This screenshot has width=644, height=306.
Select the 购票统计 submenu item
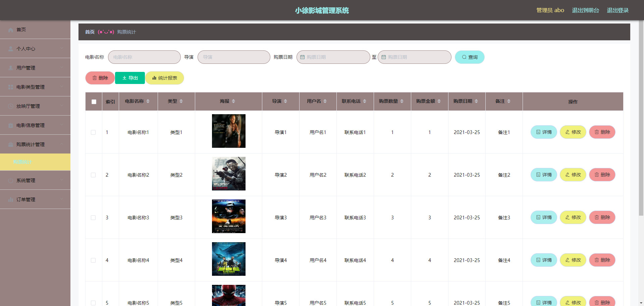click(35, 162)
